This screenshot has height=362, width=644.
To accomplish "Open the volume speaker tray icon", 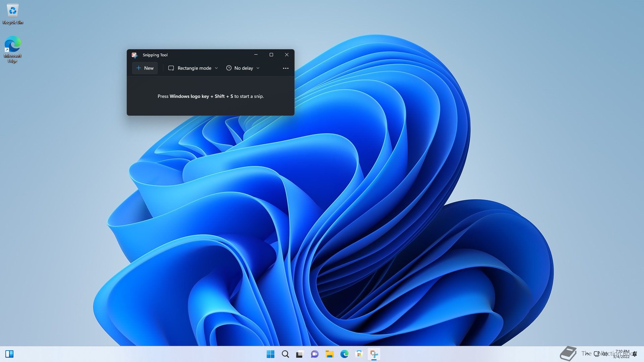I will click(x=604, y=354).
